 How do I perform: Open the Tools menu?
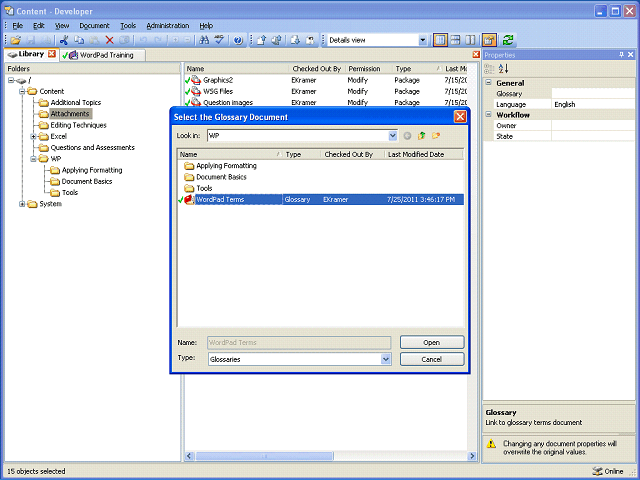click(x=128, y=26)
